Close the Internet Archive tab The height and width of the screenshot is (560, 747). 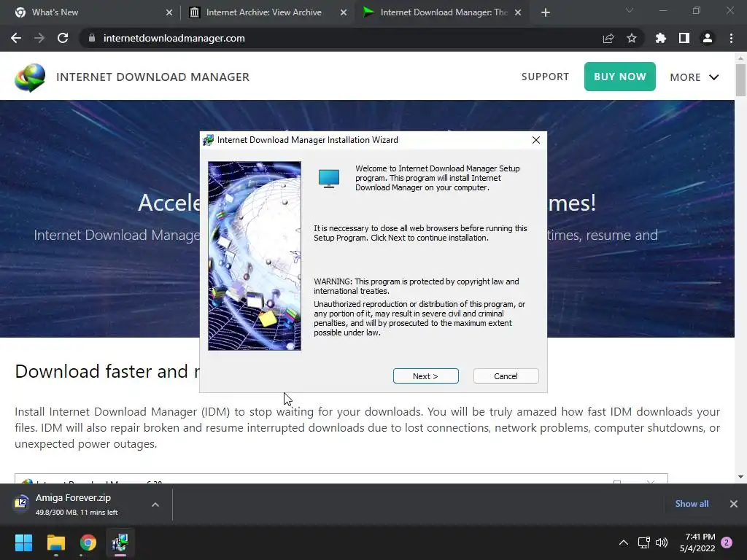coord(344,12)
